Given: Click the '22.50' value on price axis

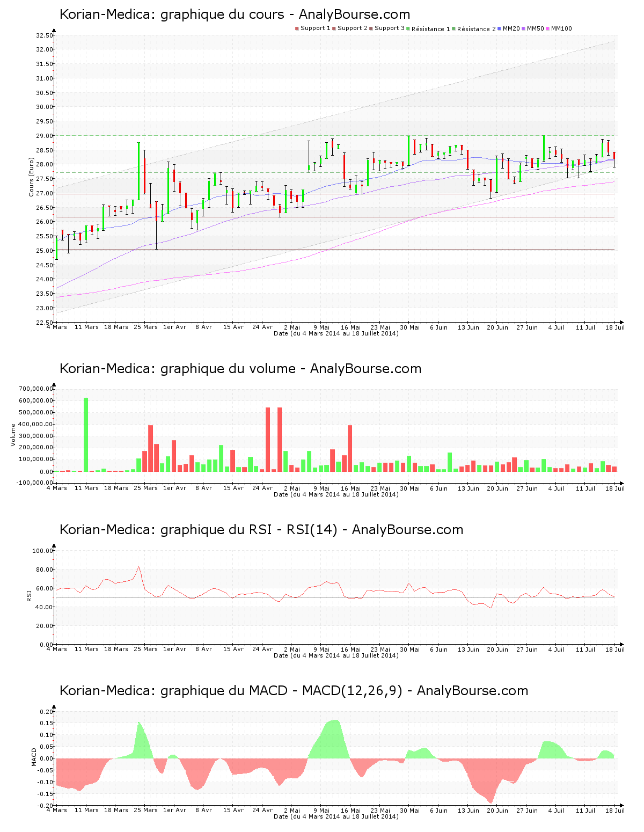Looking at the screenshot, I should (x=45, y=323).
